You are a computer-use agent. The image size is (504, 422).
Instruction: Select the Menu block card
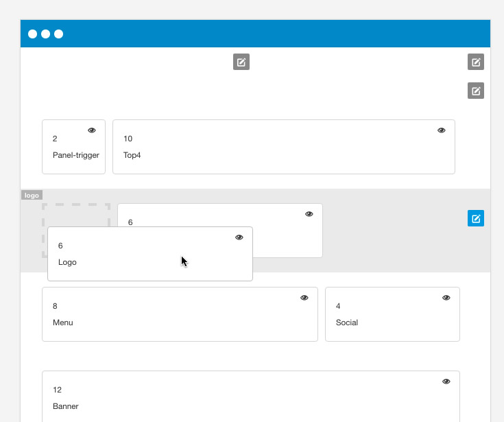[180, 323]
